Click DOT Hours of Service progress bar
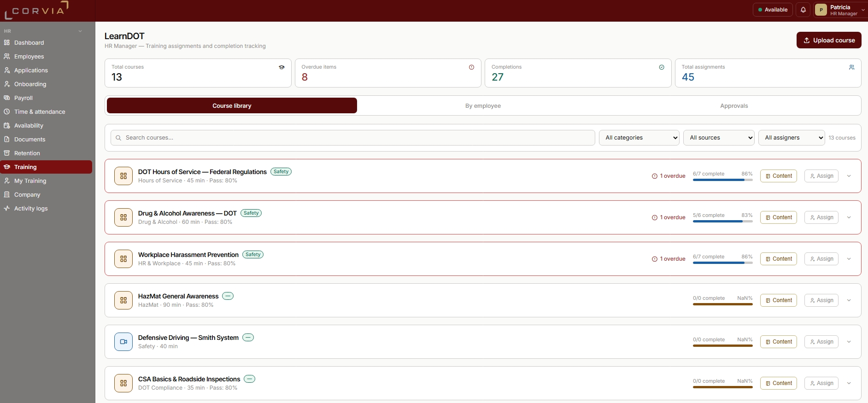The height and width of the screenshot is (403, 868). (722, 180)
